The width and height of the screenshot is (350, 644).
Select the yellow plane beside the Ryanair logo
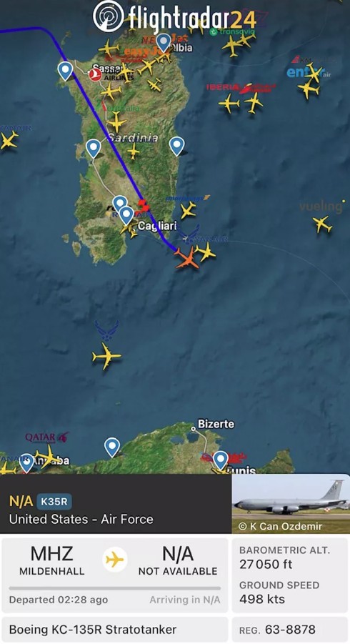click(x=205, y=252)
